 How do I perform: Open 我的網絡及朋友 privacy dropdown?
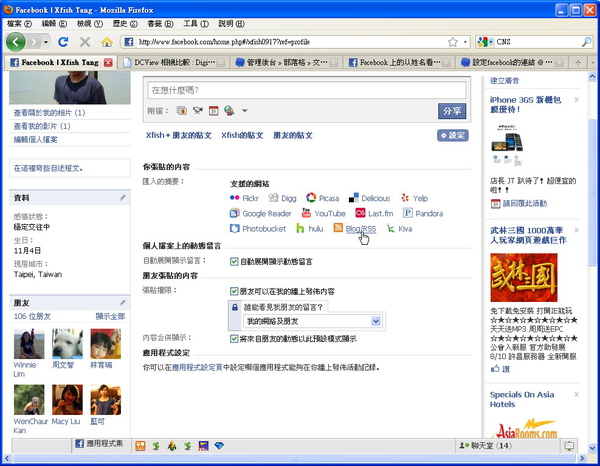pos(313,321)
